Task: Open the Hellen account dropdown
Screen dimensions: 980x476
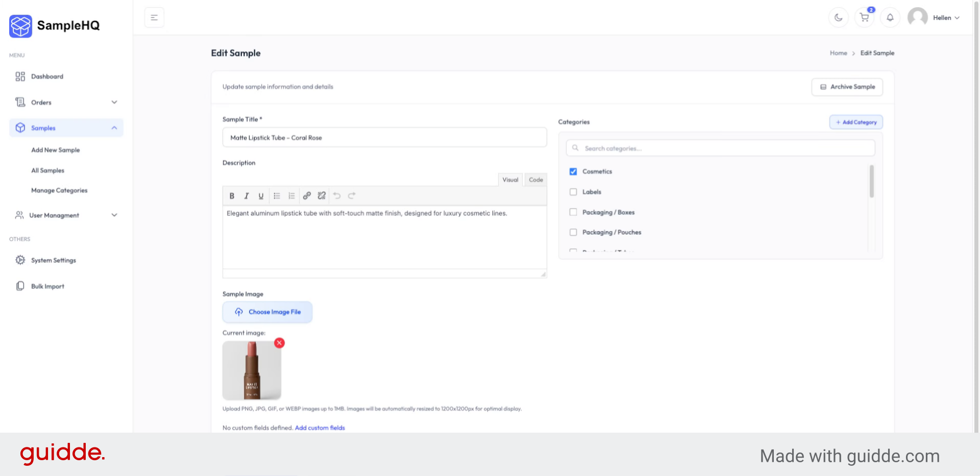Action: 944,17
